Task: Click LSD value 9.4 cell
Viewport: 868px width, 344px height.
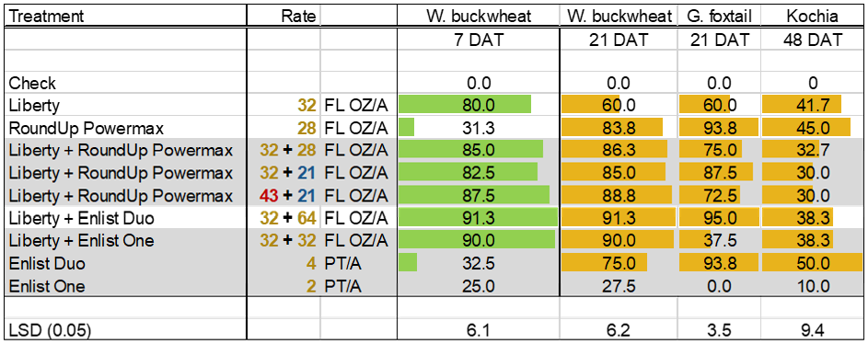Action: pyautogui.click(x=812, y=330)
